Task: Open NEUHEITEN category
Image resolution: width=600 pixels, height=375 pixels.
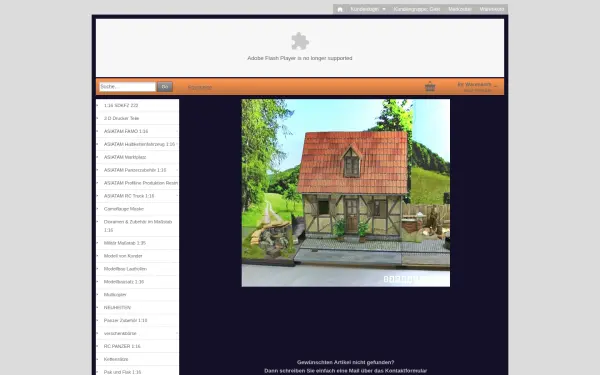Action: tap(117, 308)
